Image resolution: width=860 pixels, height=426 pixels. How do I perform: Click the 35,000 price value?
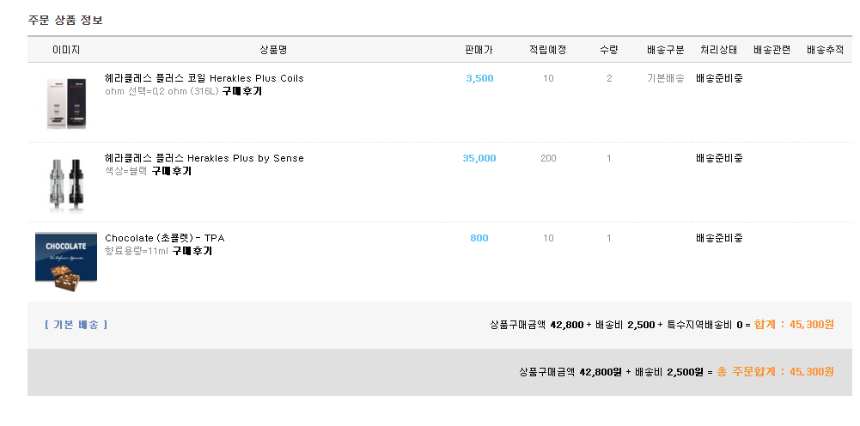point(479,158)
